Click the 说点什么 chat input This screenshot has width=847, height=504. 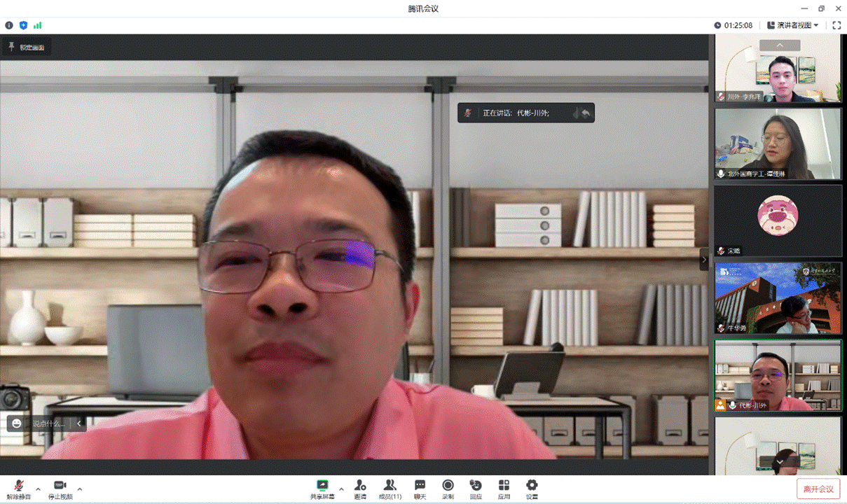[49, 423]
